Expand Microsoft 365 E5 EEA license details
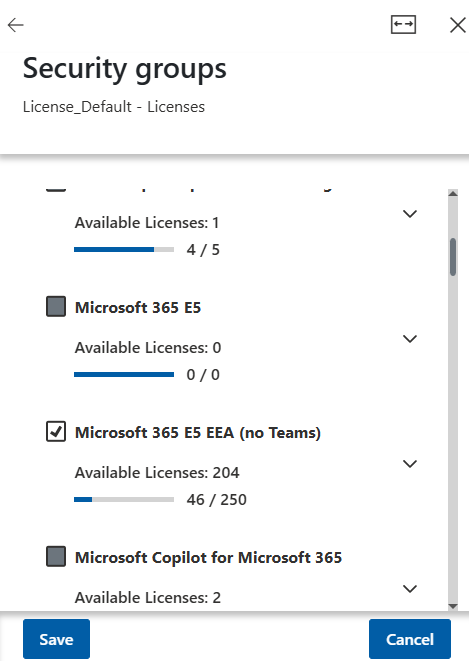The height and width of the screenshot is (661, 469). [410, 464]
